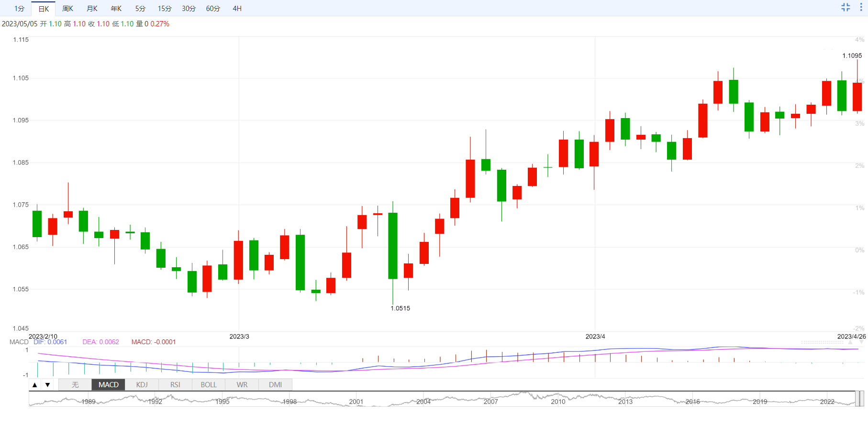
Task: Choose the 60分 interval tab
Action: pyautogui.click(x=213, y=9)
